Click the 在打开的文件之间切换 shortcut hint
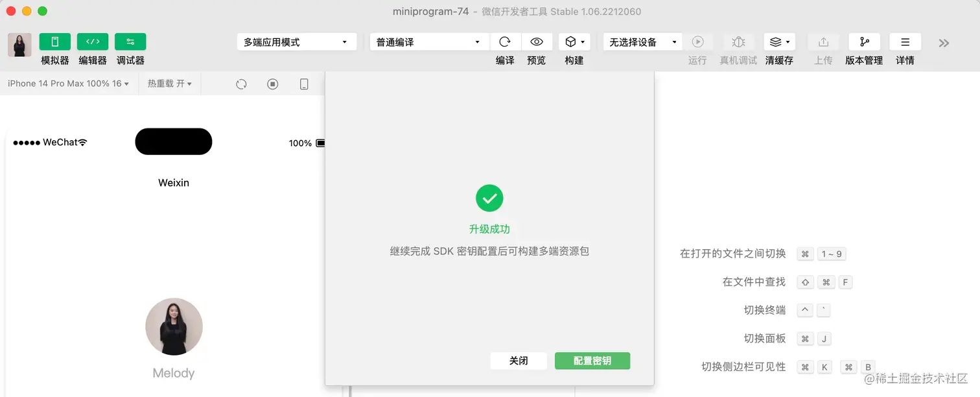This screenshot has width=980, height=397. coord(732,254)
